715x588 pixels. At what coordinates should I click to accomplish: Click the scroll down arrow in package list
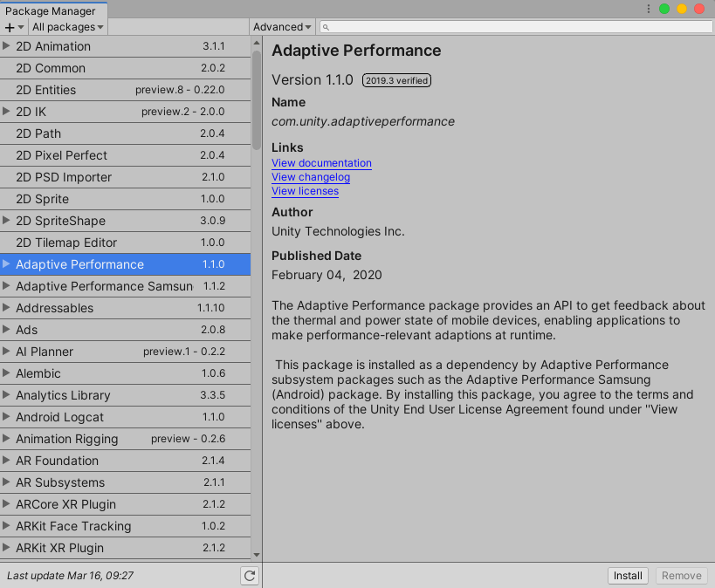click(257, 554)
